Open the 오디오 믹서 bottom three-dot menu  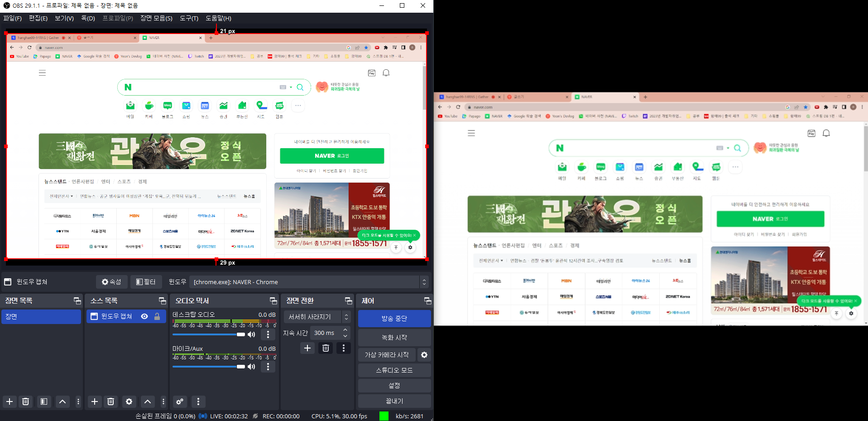(198, 402)
